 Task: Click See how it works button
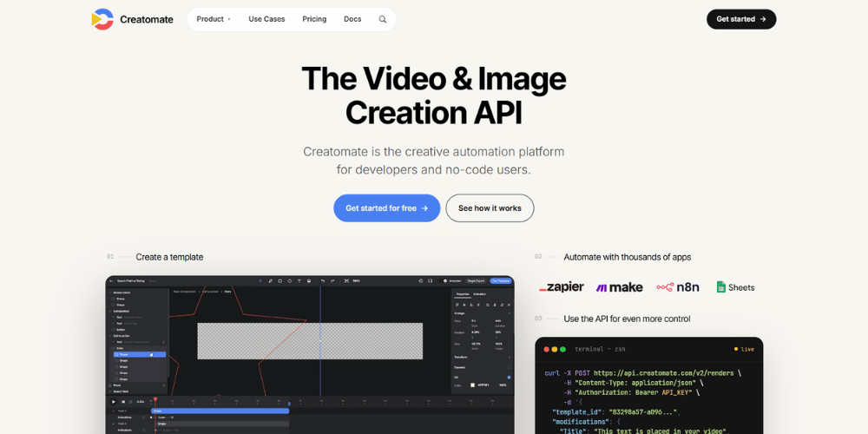pos(490,208)
